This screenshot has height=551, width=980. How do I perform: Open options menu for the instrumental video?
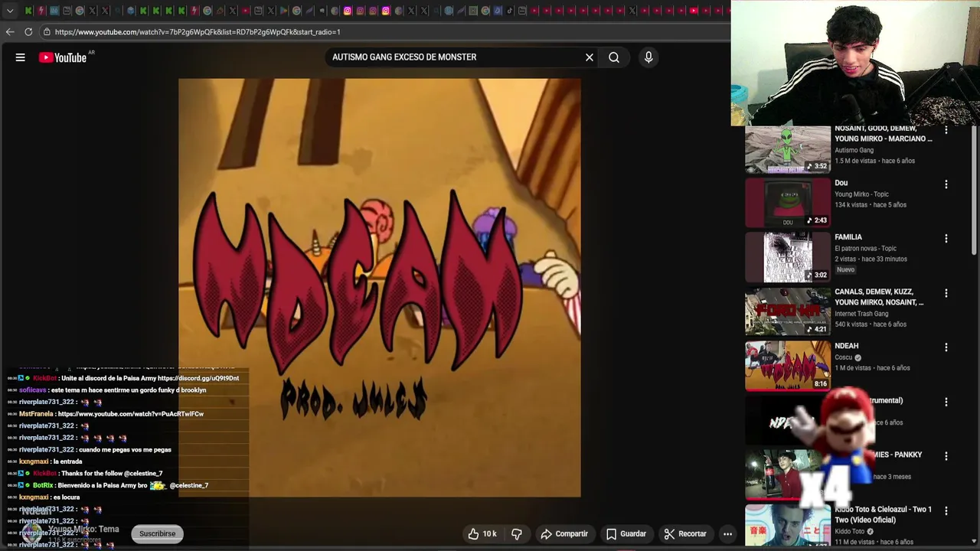[x=946, y=402]
